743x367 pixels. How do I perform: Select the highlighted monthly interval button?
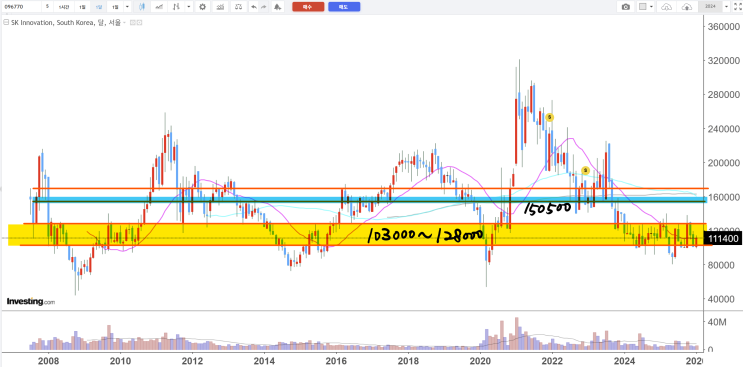[99, 7]
